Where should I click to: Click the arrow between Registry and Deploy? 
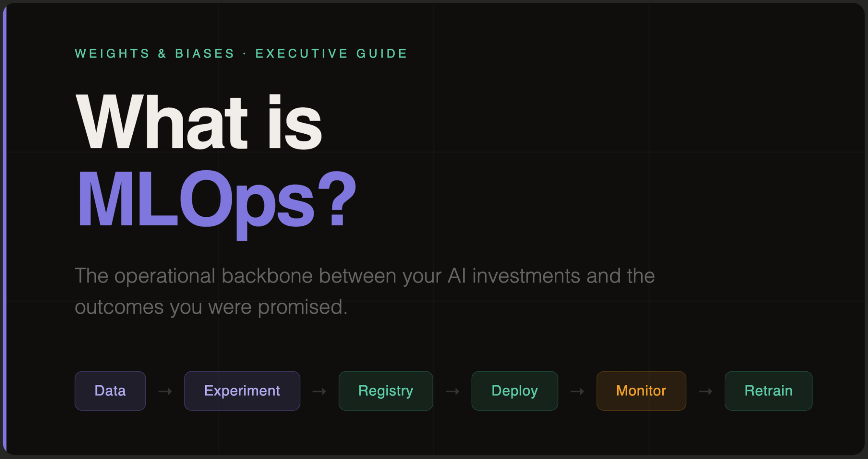pos(452,391)
